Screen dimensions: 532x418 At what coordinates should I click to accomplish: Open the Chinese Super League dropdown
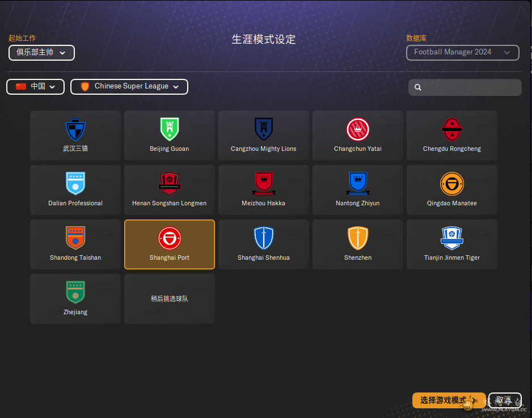(129, 87)
